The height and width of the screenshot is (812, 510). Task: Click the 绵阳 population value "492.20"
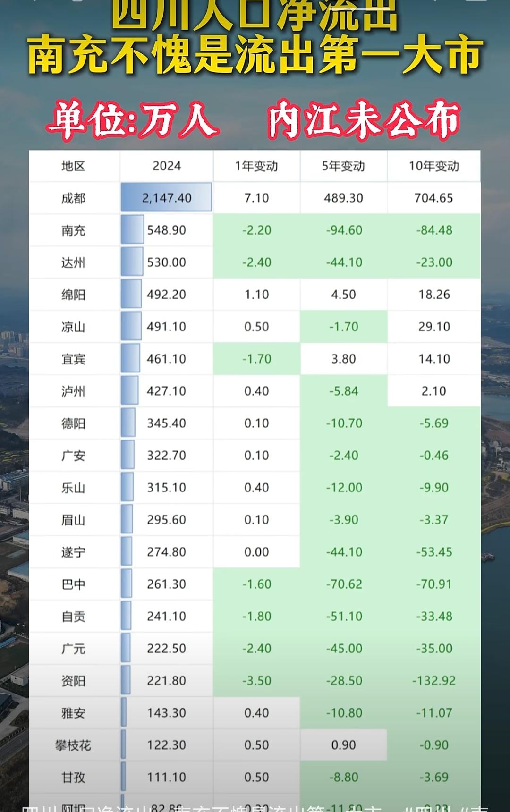point(167,294)
